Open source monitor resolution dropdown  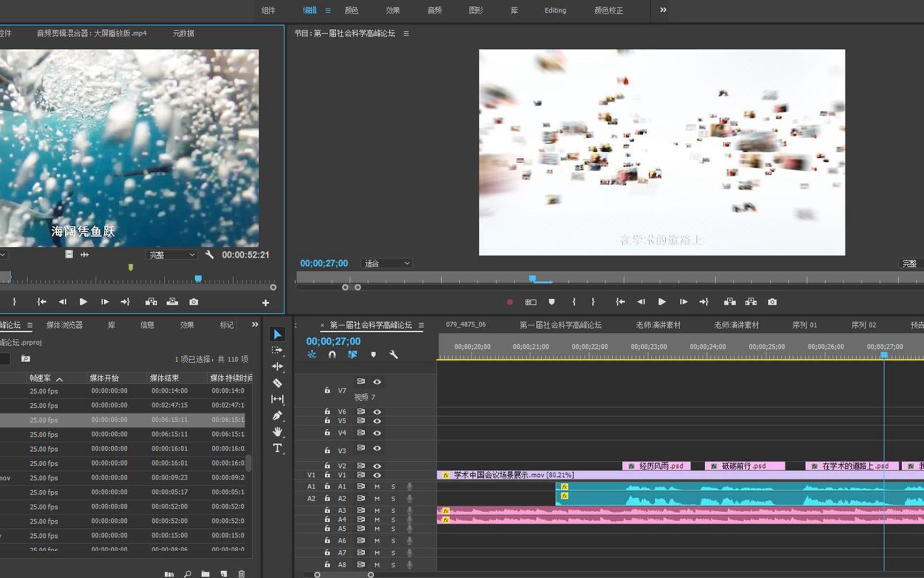[x=171, y=255]
